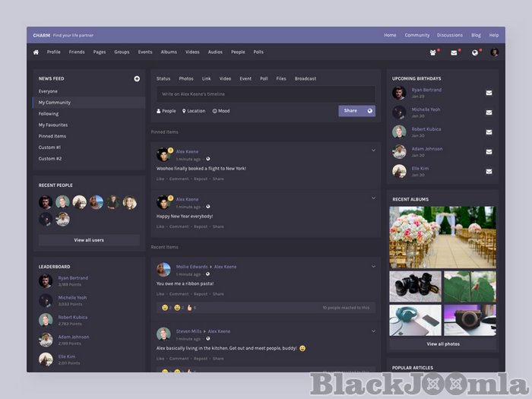Open dropdown on Mollie Edwards' post
532x399 pixels.
point(373,266)
